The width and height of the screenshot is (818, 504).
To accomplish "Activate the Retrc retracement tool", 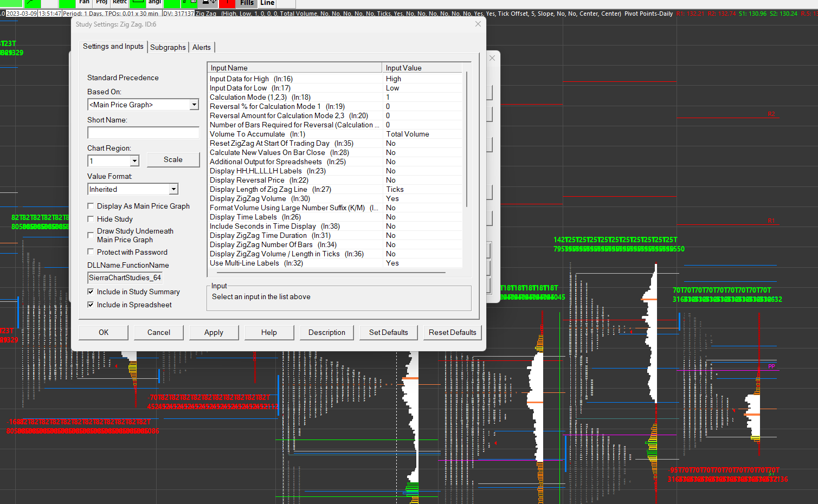I will pyautogui.click(x=120, y=3).
